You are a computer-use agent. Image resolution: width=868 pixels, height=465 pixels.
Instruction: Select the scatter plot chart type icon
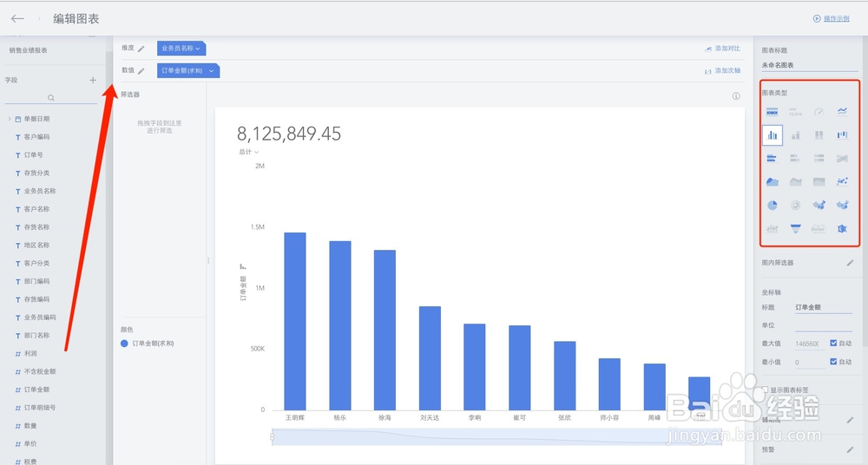point(841,182)
